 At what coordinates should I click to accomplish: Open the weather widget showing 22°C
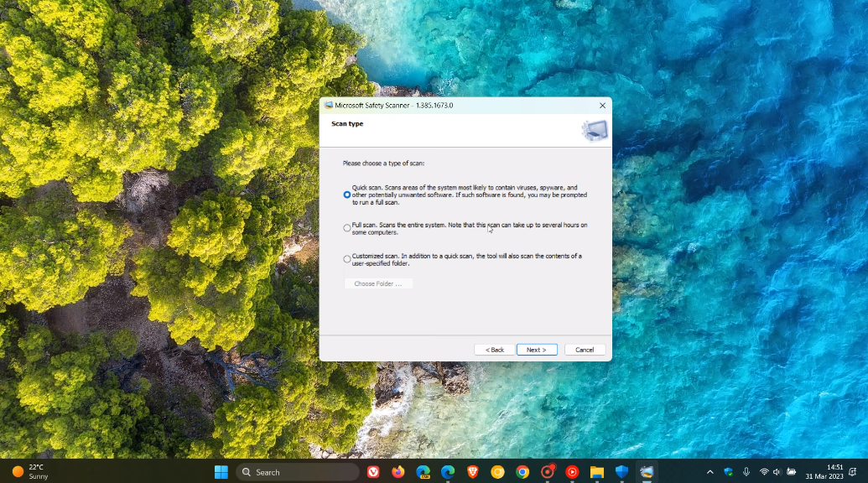31,472
